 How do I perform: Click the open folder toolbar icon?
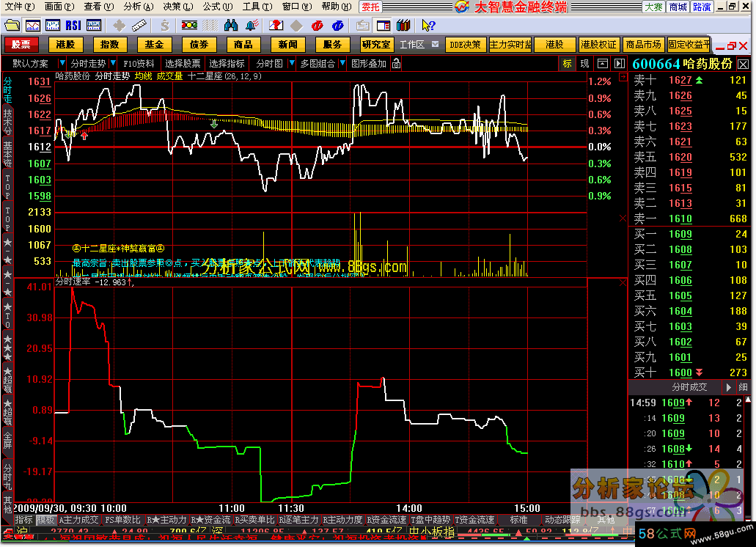pos(12,25)
